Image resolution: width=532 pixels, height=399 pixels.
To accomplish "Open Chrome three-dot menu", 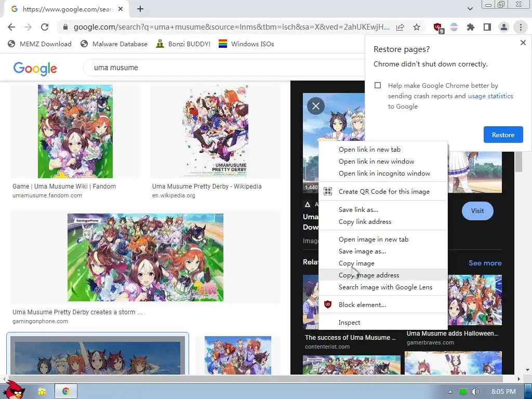I will (521, 27).
